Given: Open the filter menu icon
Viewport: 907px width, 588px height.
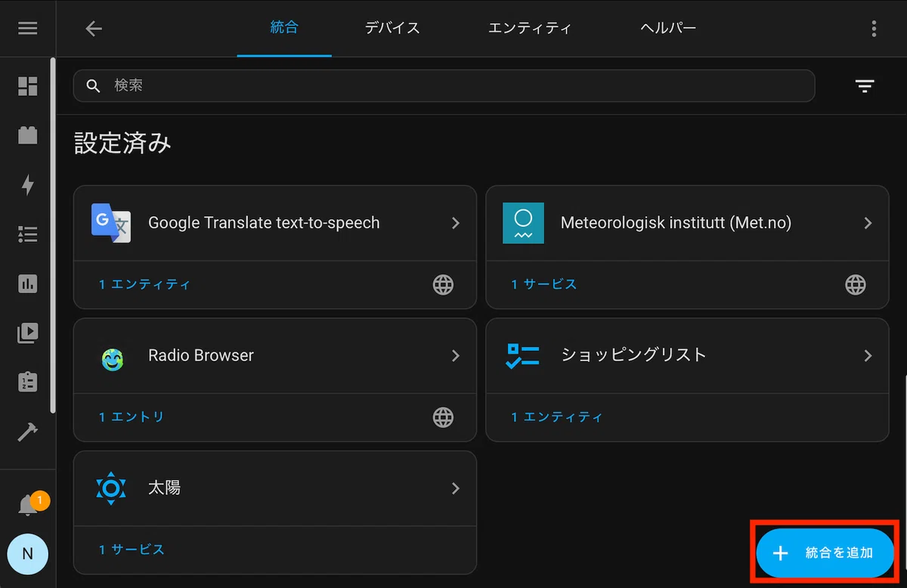Looking at the screenshot, I should [x=865, y=85].
